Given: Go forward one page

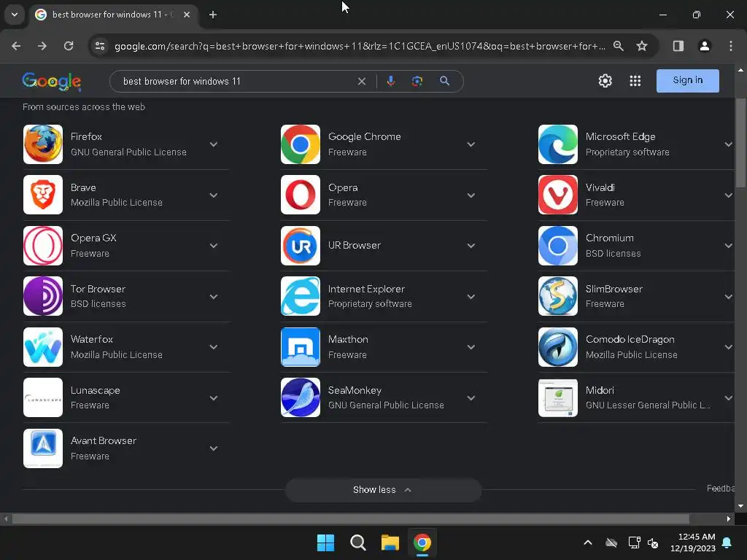Looking at the screenshot, I should click(42, 46).
